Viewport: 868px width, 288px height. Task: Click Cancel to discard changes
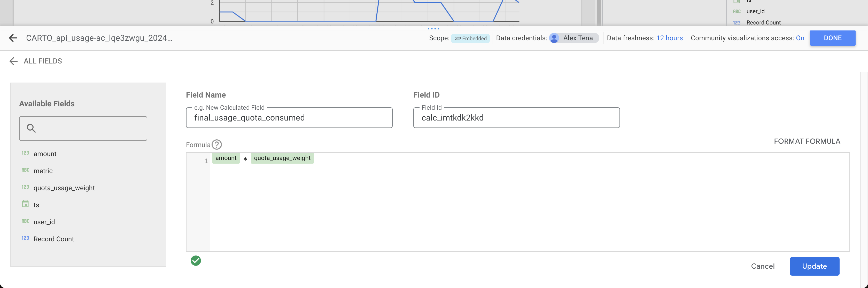pyautogui.click(x=763, y=266)
